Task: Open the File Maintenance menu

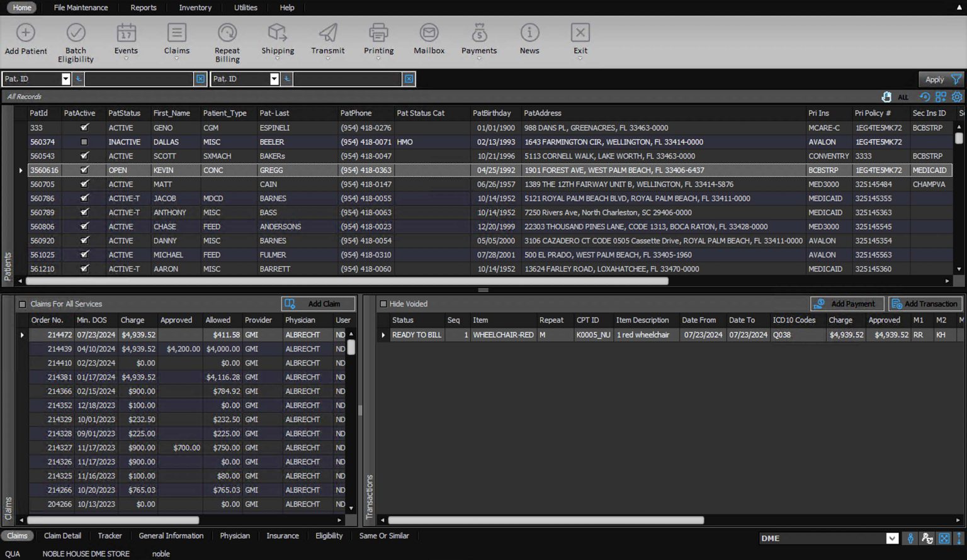Action: (81, 7)
